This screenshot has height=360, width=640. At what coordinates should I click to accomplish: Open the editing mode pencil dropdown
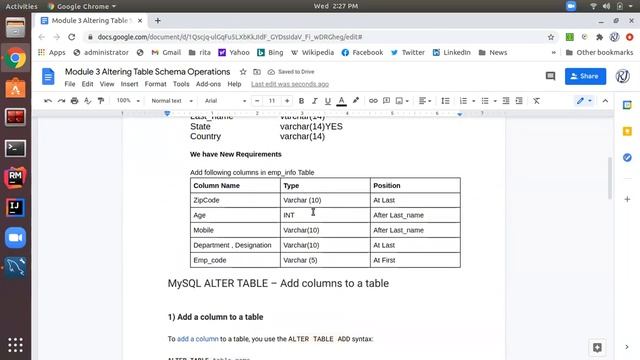point(584,101)
